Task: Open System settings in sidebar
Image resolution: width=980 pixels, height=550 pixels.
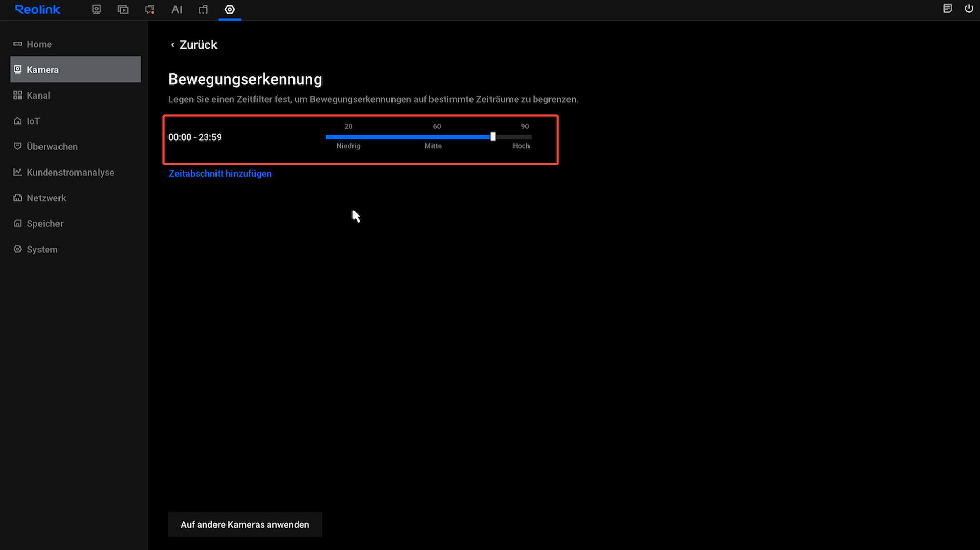Action: point(75,250)
